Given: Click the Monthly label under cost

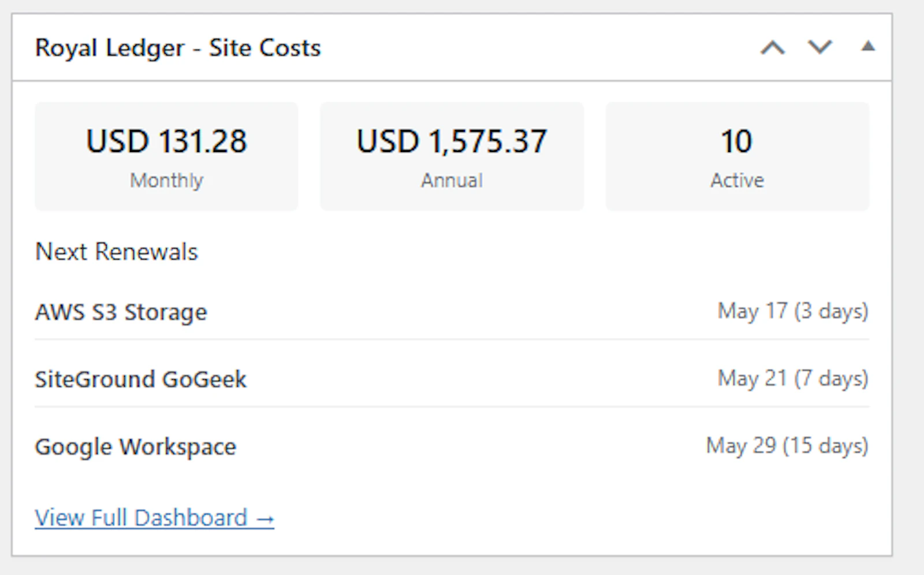Looking at the screenshot, I should tap(166, 180).
